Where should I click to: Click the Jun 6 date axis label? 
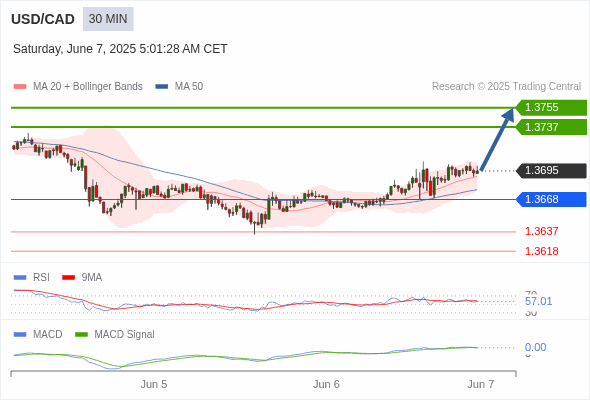point(326,384)
